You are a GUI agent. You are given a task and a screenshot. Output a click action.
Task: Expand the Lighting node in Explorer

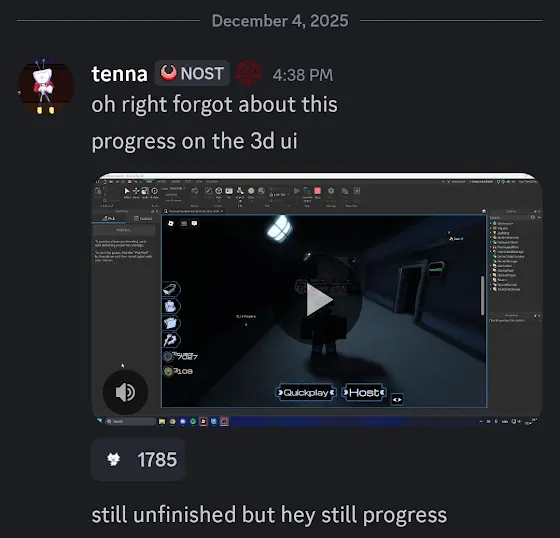coord(491,233)
